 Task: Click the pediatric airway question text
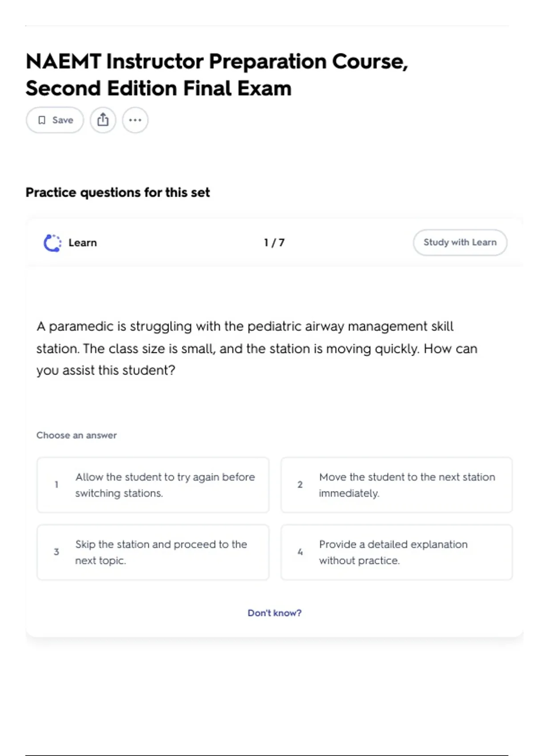pos(257,348)
